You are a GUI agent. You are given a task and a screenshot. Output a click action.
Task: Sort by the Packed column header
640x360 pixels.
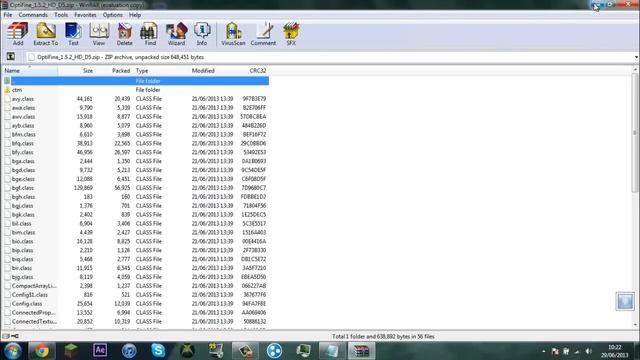[x=113, y=71]
